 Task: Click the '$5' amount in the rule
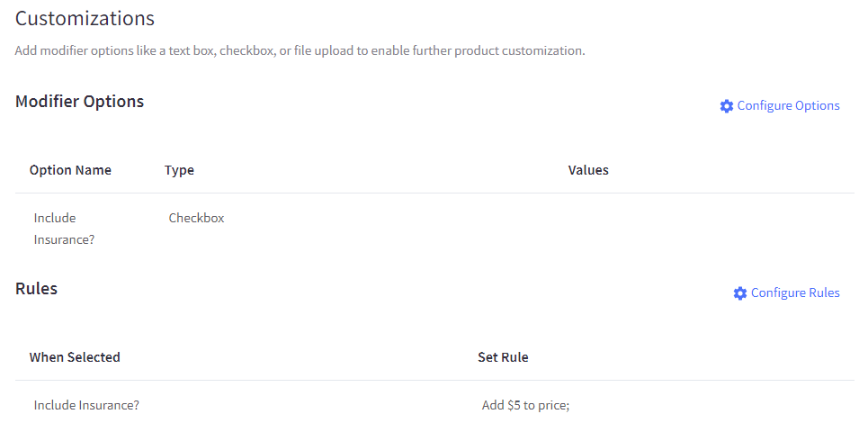click(515, 405)
